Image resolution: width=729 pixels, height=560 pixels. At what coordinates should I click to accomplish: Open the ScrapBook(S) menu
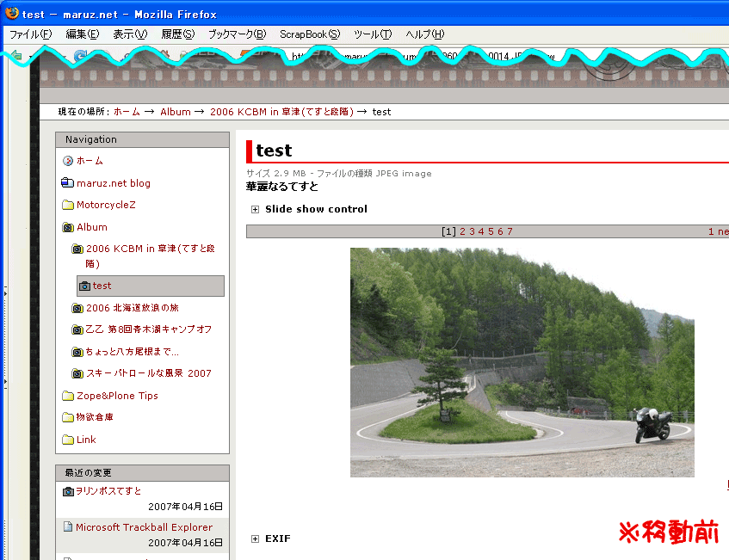(310, 34)
